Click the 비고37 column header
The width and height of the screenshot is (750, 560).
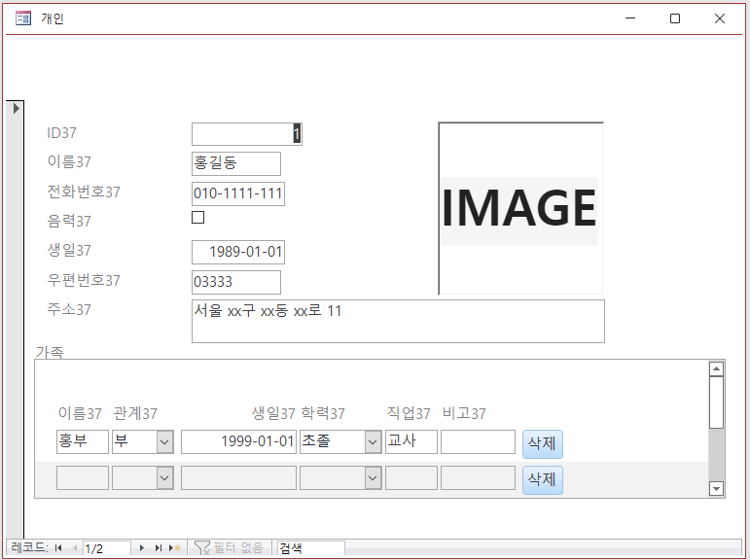click(x=464, y=413)
